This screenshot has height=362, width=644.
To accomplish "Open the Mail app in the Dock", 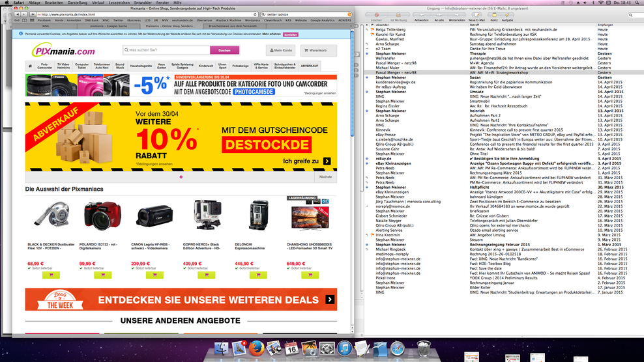I will [239, 349].
